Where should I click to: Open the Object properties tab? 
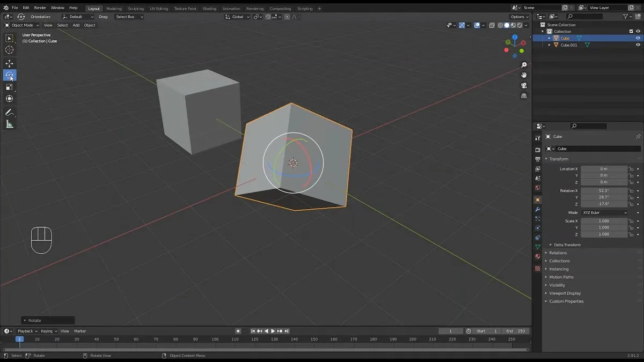pos(537,200)
